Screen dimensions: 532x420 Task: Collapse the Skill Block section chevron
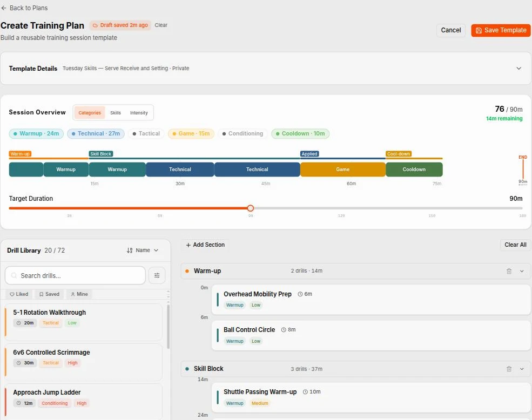coord(522,369)
